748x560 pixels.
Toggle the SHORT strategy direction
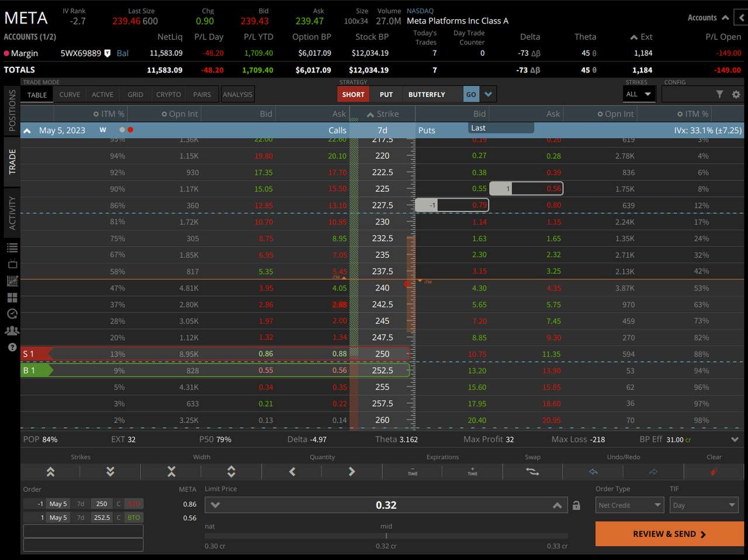(x=353, y=94)
